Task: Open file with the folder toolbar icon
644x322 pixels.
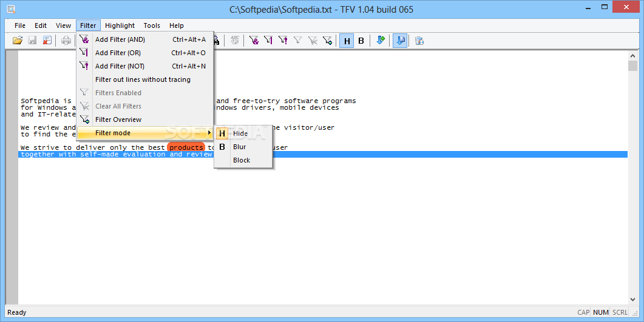Action: coord(17,41)
